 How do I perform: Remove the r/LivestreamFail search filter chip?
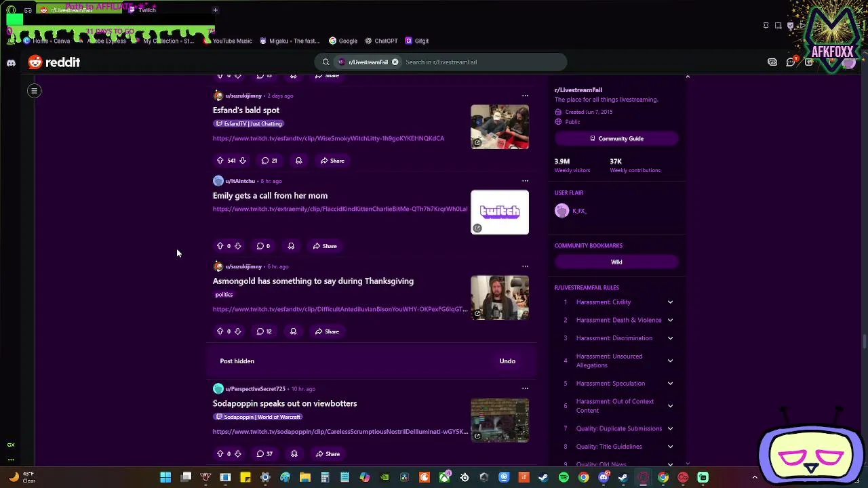[395, 62]
